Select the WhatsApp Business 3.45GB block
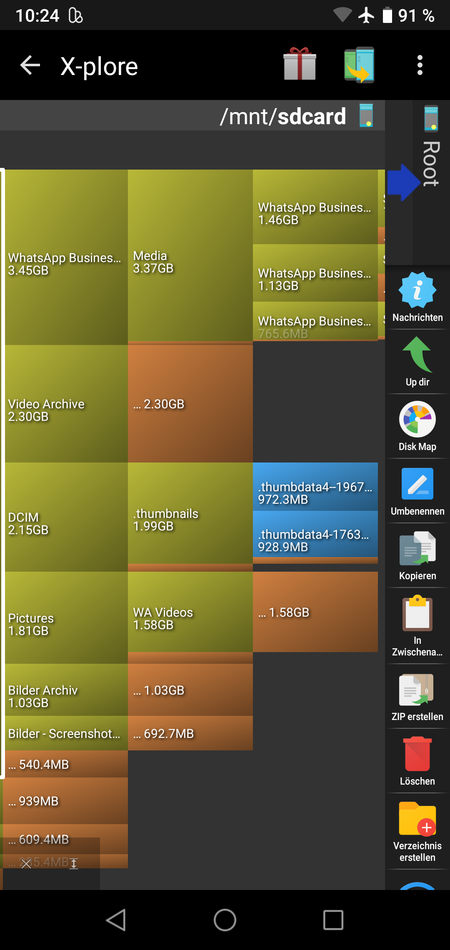 pyautogui.click(x=66, y=257)
